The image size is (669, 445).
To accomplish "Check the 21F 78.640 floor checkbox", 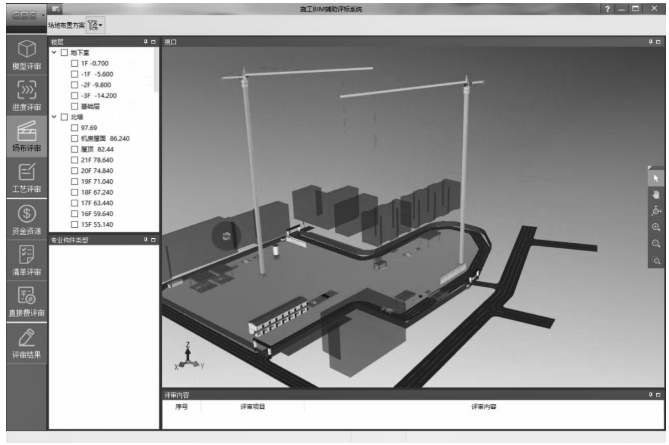I will click(x=75, y=160).
